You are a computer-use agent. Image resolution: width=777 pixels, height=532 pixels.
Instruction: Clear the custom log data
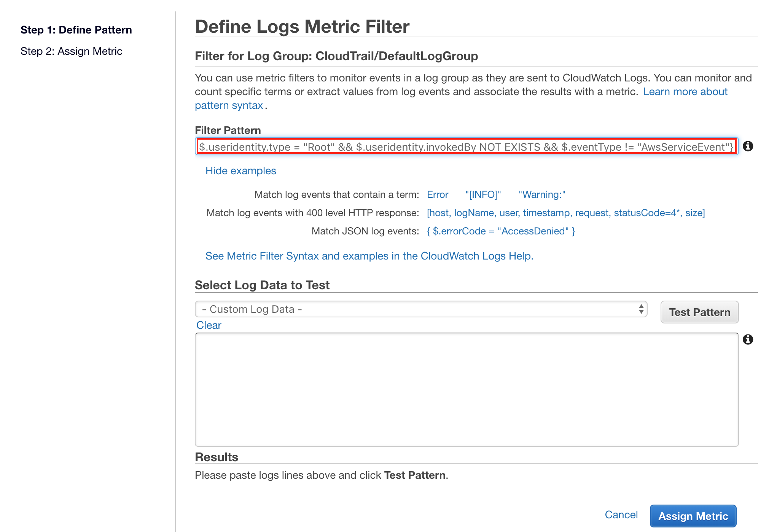[x=209, y=325]
